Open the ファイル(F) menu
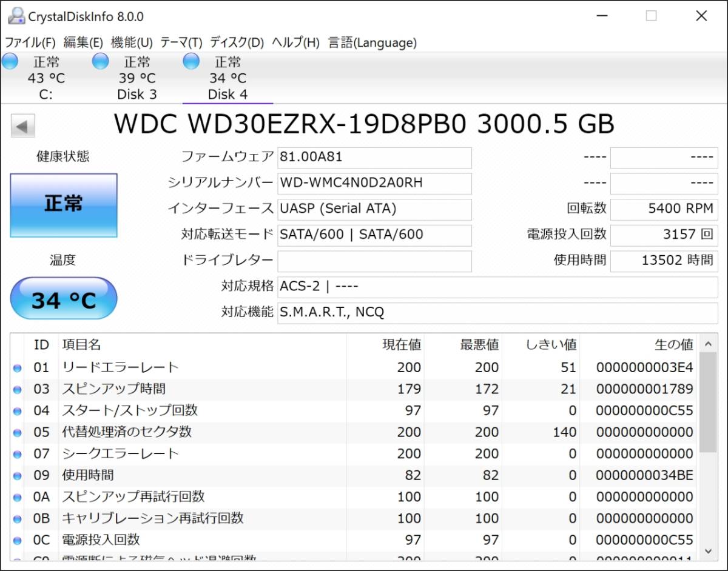Viewport: 728px width, 571px height. [30, 42]
